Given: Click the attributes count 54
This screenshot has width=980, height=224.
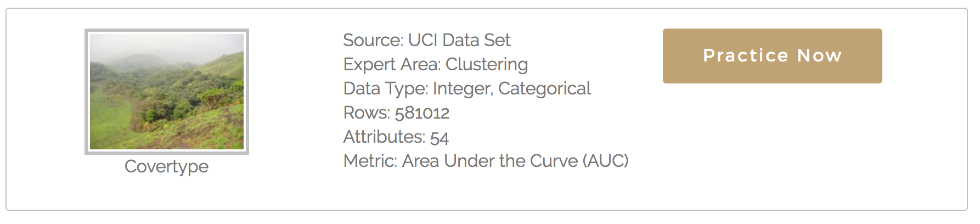Looking at the screenshot, I should tap(439, 137).
